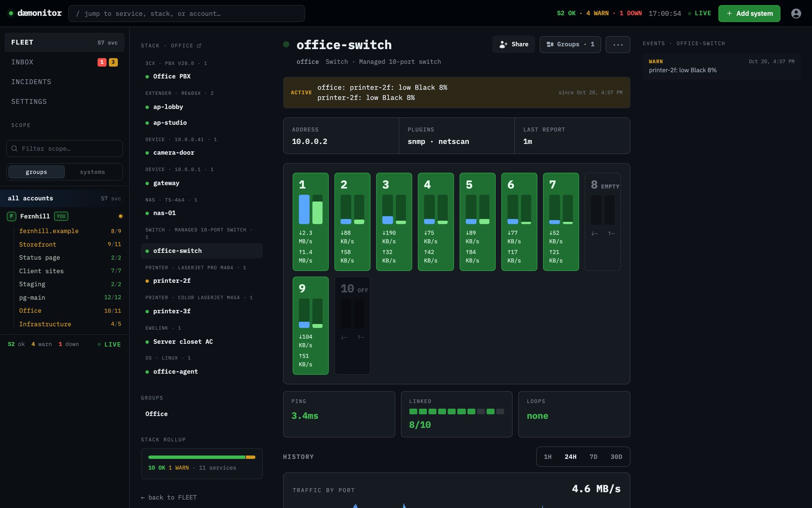The width and height of the screenshot is (812, 508).
Task: Focus the Filter scope input field
Action: coord(64,149)
